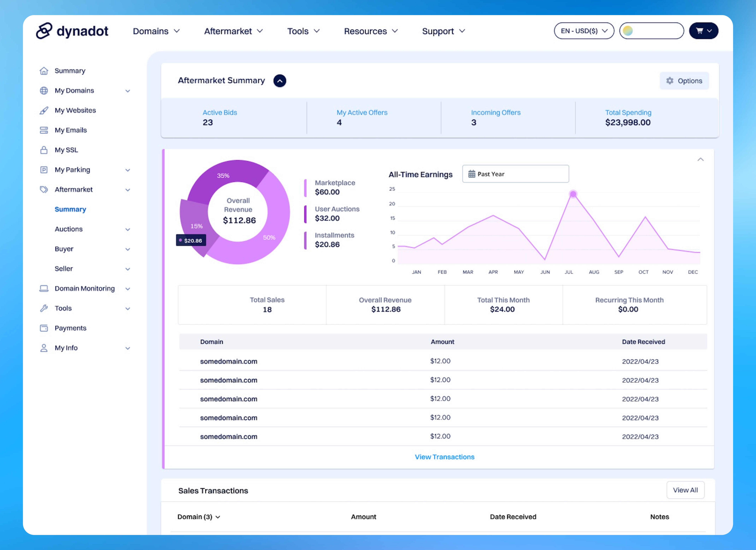Click the My Parking P icon

44,170
